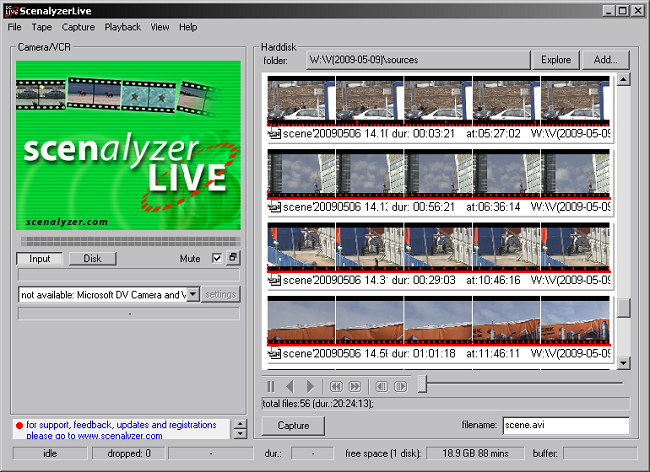The image size is (650, 472).
Task: Select last thumbnail of orange fence scene 01:01:18
Action: pyautogui.click(x=575, y=320)
